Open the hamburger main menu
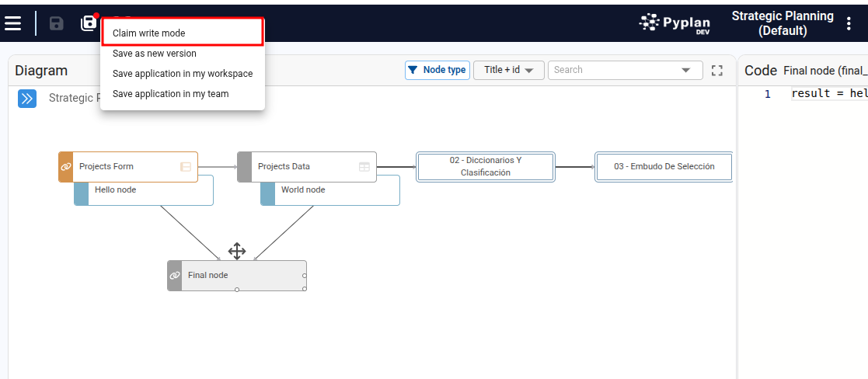 point(12,23)
